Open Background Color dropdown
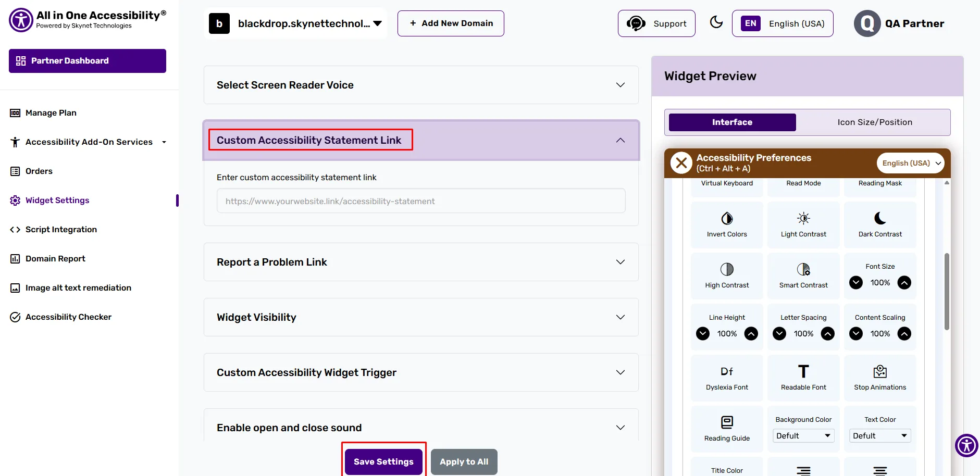Screen dimensions: 980x476 [803, 435]
